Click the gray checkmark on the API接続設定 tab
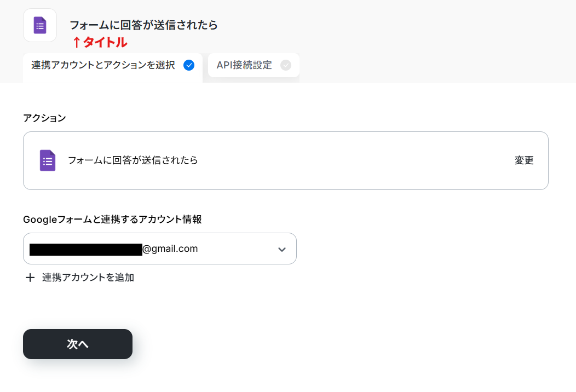The image size is (576, 392). [x=285, y=66]
